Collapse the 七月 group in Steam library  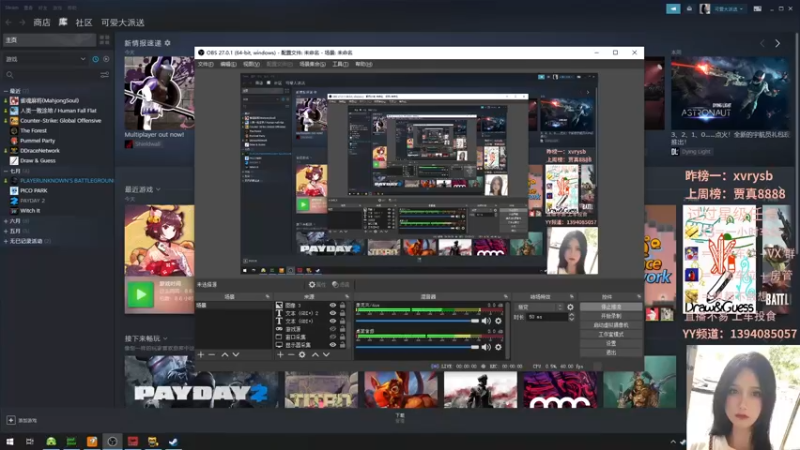tap(6, 171)
